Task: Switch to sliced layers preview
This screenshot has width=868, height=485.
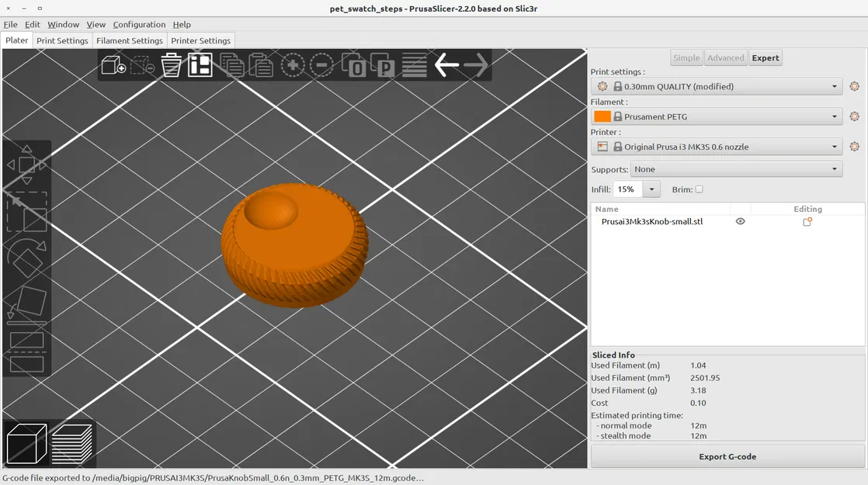Action: click(x=72, y=444)
